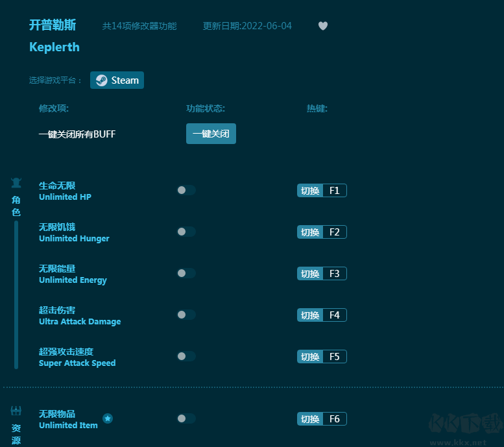The height and width of the screenshot is (447, 504).
Task: Click the F1 hotkey field
Action: [335, 190]
